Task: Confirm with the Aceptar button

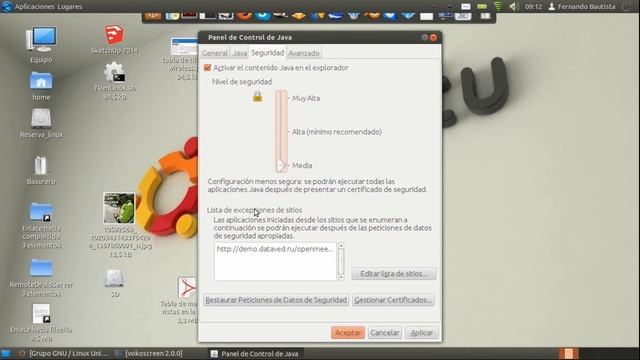Action: point(348,333)
